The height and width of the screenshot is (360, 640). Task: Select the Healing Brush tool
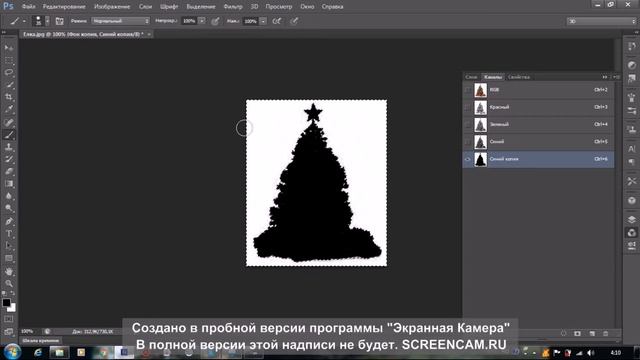coord(9,122)
